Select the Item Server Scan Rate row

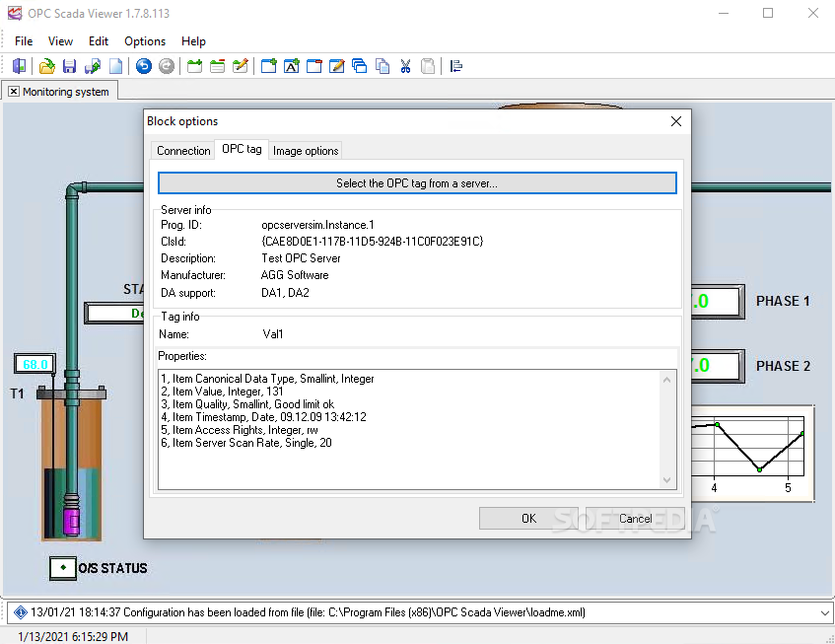246,443
